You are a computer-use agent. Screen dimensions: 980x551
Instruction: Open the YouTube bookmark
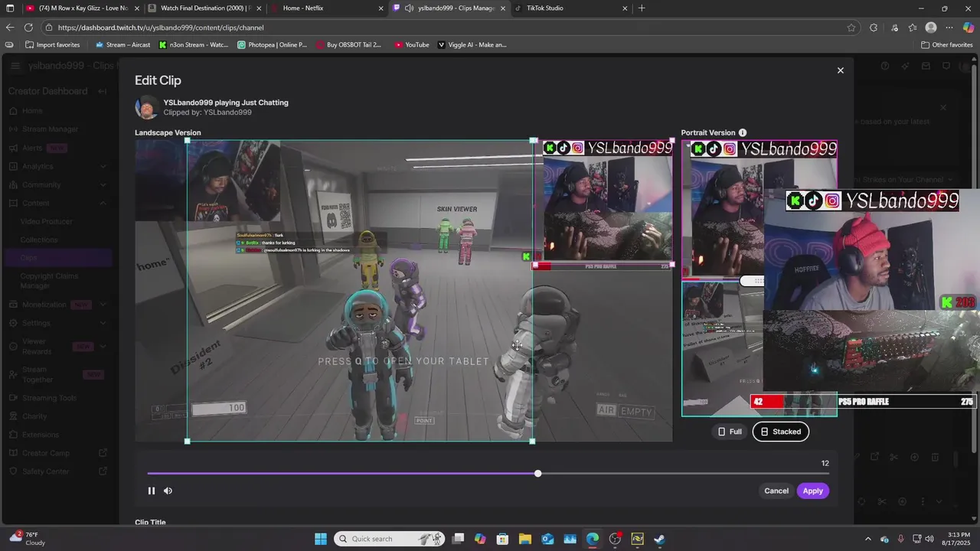point(412,45)
